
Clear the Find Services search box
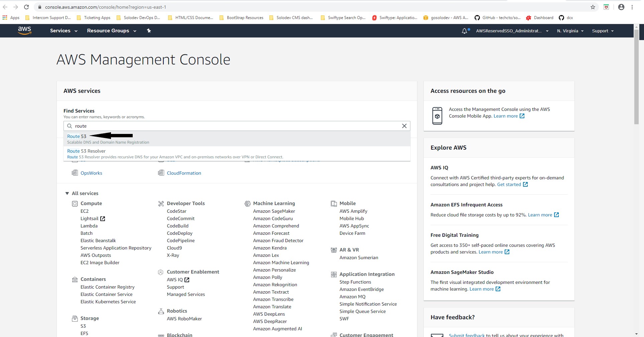pyautogui.click(x=404, y=126)
